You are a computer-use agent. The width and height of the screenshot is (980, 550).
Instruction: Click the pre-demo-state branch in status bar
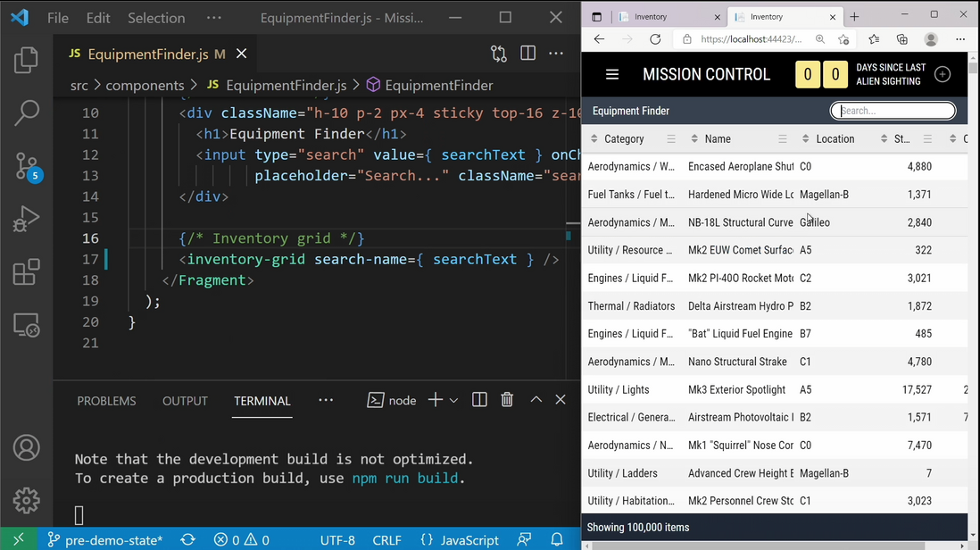pyautogui.click(x=105, y=540)
